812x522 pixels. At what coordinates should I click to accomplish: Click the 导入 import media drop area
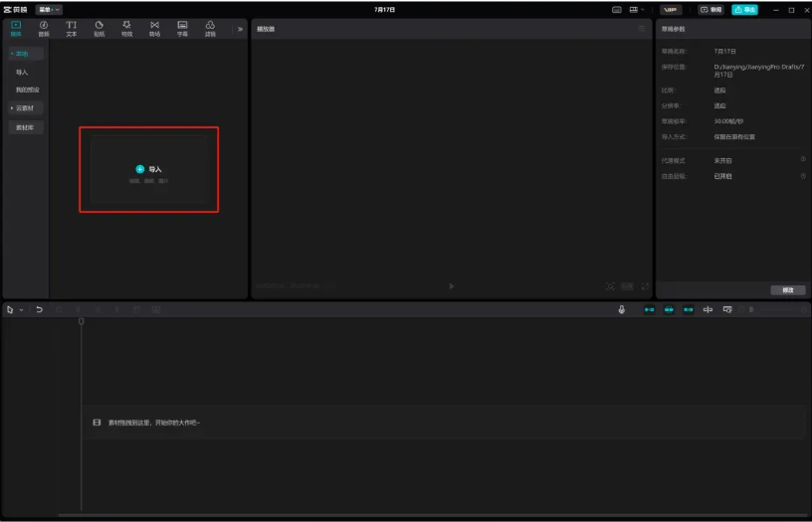(x=149, y=170)
